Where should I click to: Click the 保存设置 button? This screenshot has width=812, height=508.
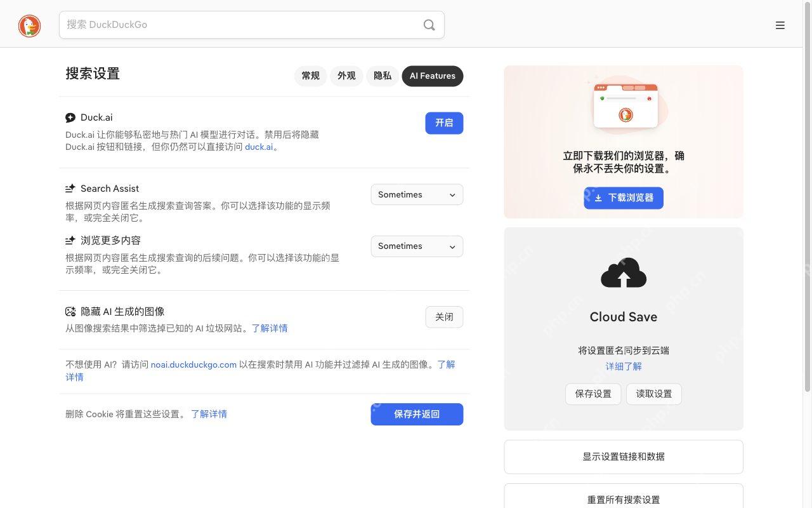[593, 394]
